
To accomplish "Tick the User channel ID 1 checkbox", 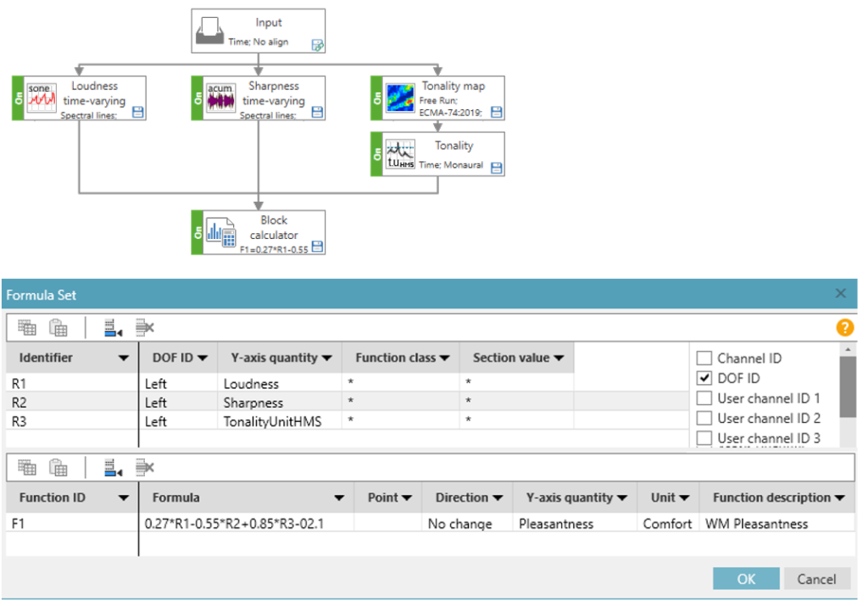I will click(x=703, y=398).
